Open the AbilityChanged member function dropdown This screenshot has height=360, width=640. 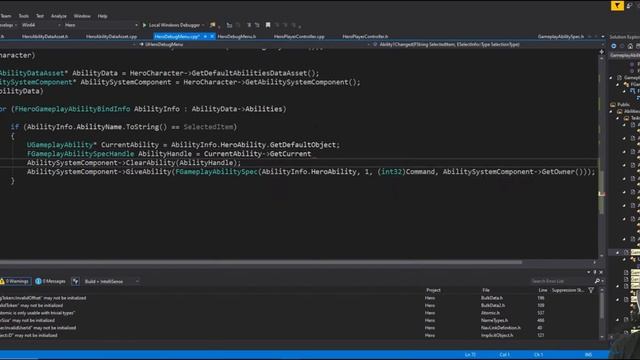pos(486,44)
